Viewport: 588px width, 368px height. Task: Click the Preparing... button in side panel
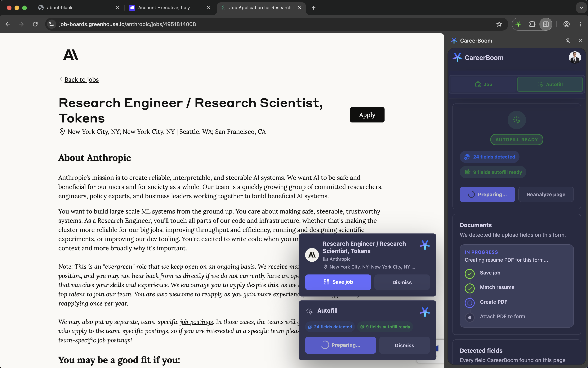(x=487, y=195)
